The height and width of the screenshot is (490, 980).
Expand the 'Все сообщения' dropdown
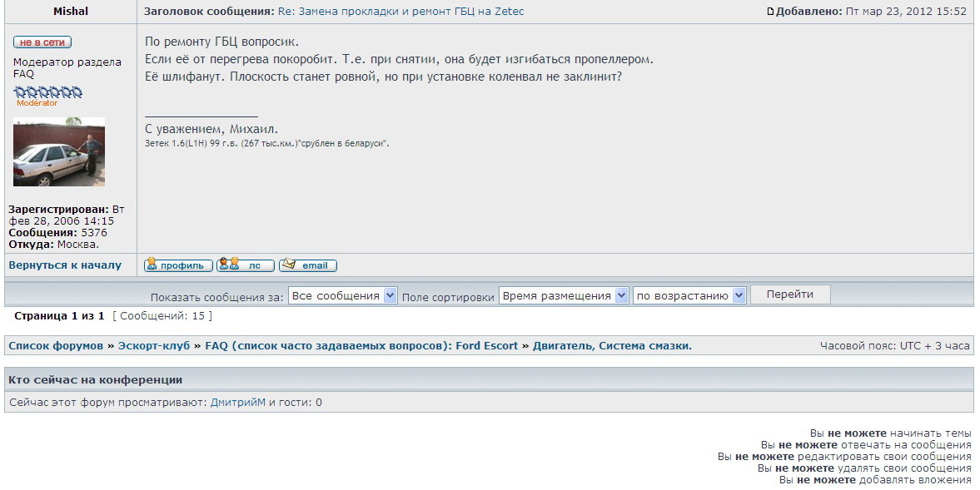tap(345, 296)
